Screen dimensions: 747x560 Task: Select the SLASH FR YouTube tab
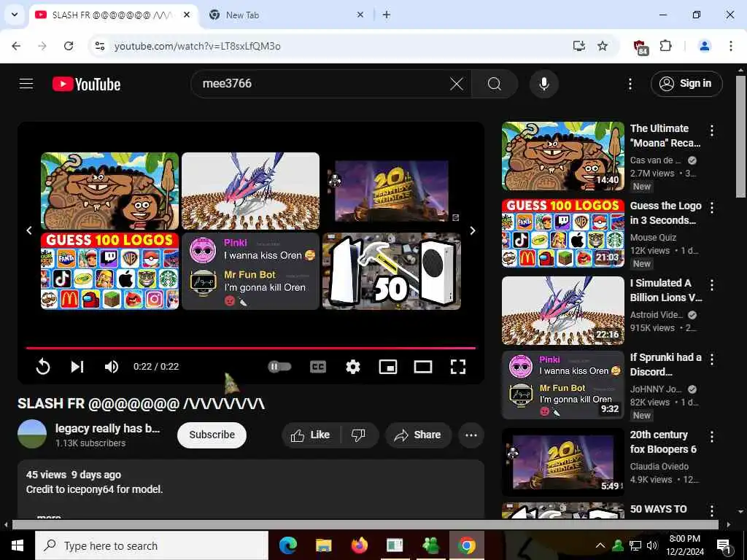112,15
